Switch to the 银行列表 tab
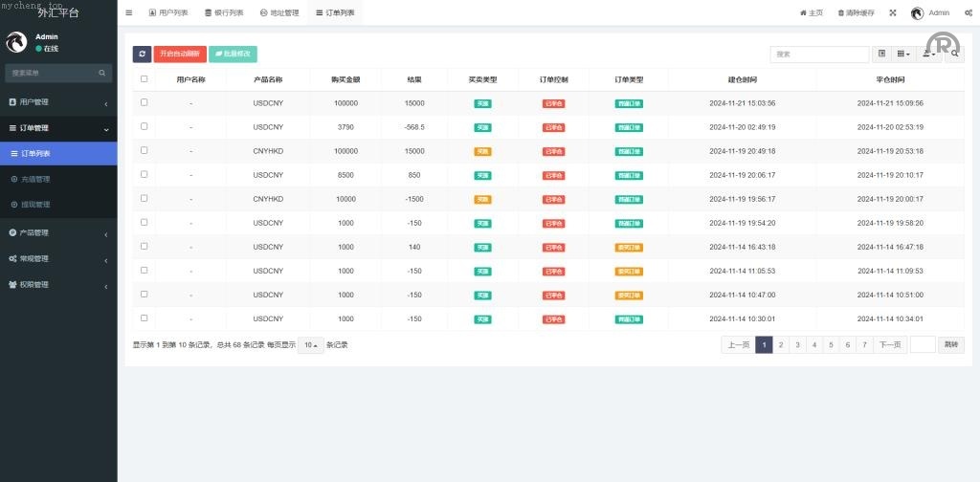Image resolution: width=980 pixels, height=482 pixels. [x=224, y=12]
